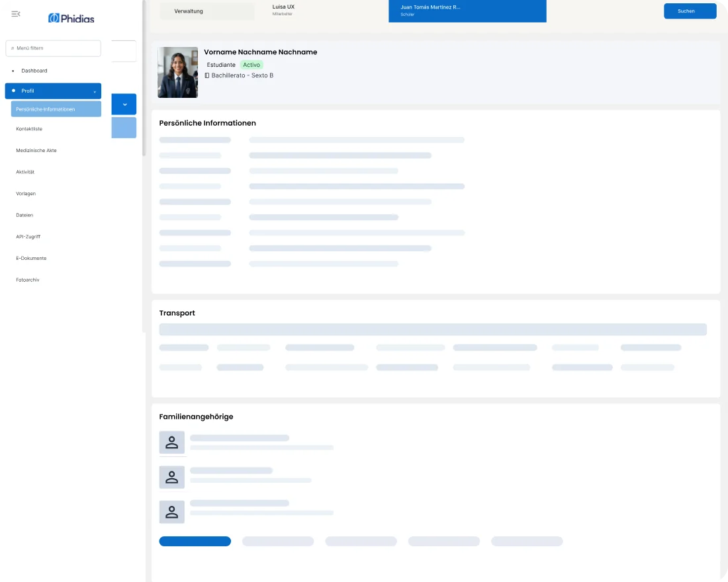This screenshot has width=728, height=582.
Task: Click the Activo status badge
Action: (251, 65)
